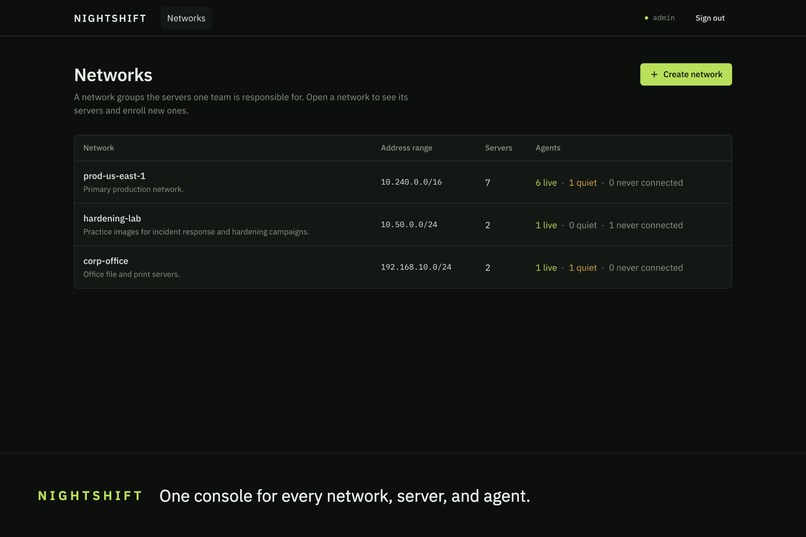Click the Networks page heading

113,75
